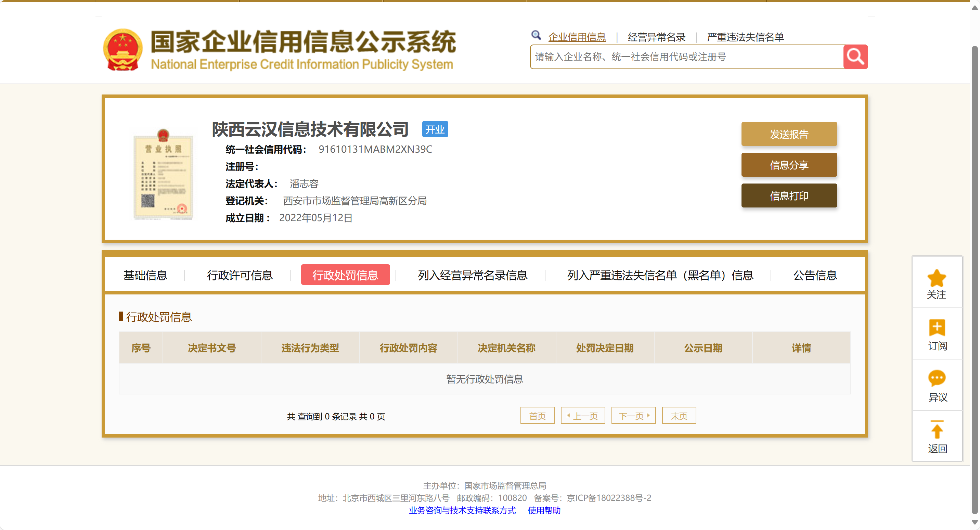This screenshot has width=980, height=530.
Task: Click the star 关注 follow icon
Action: pos(936,278)
